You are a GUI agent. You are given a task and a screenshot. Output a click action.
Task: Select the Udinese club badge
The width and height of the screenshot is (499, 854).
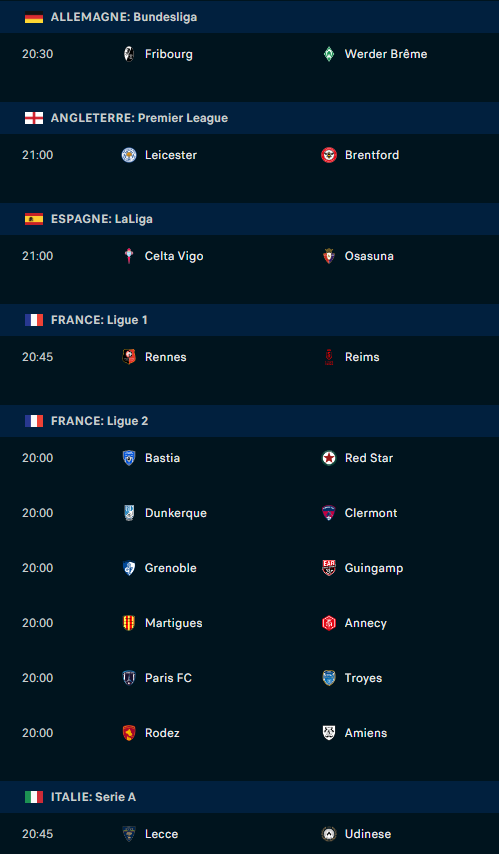(329, 834)
